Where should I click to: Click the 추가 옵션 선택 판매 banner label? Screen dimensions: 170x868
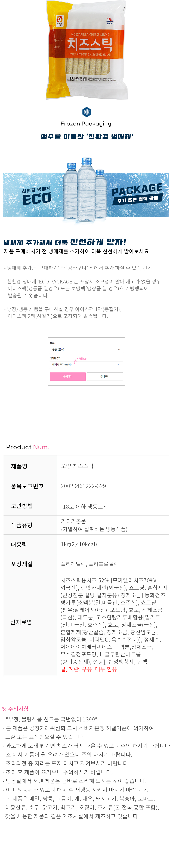click(x=137, y=199)
